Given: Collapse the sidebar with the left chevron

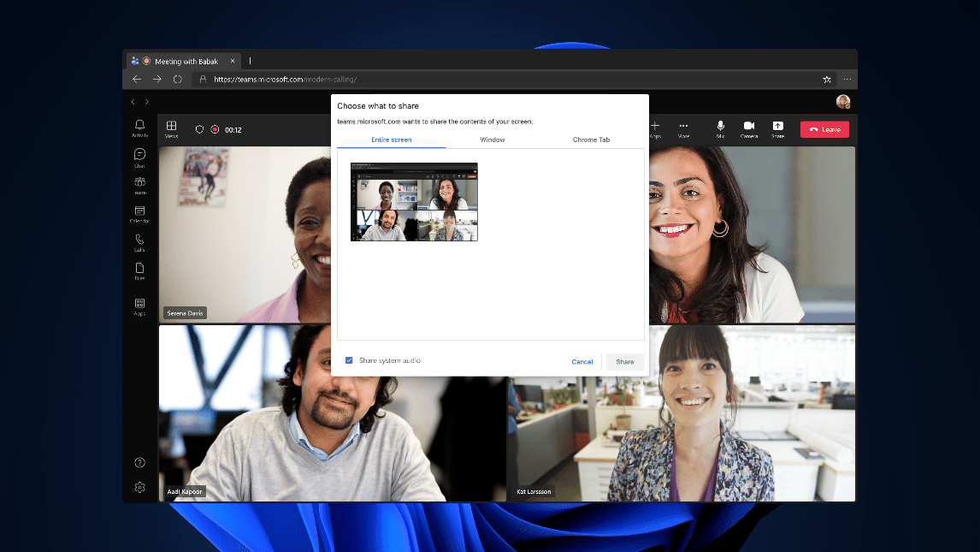Looking at the screenshot, I should coord(133,101).
